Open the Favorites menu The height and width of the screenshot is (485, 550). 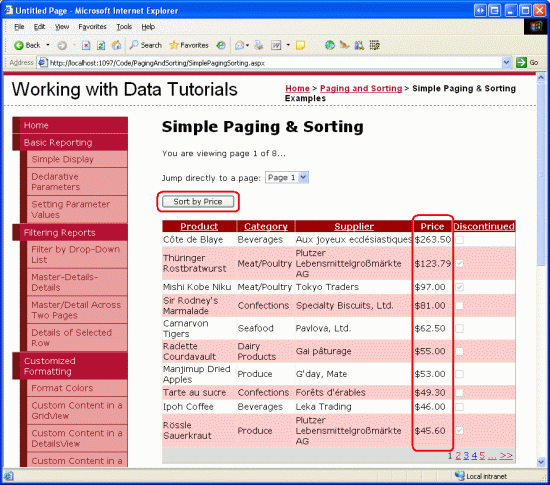[92, 27]
